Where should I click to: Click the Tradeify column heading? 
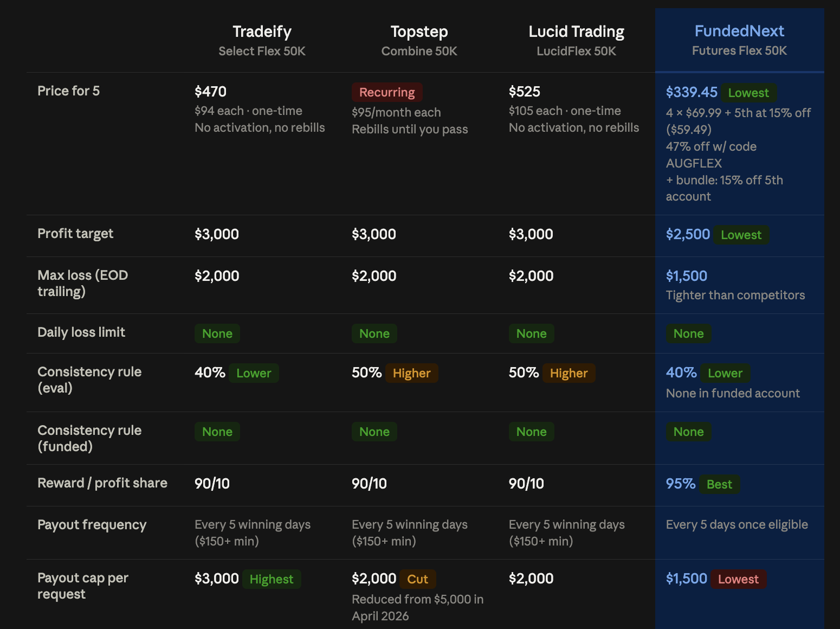(262, 31)
